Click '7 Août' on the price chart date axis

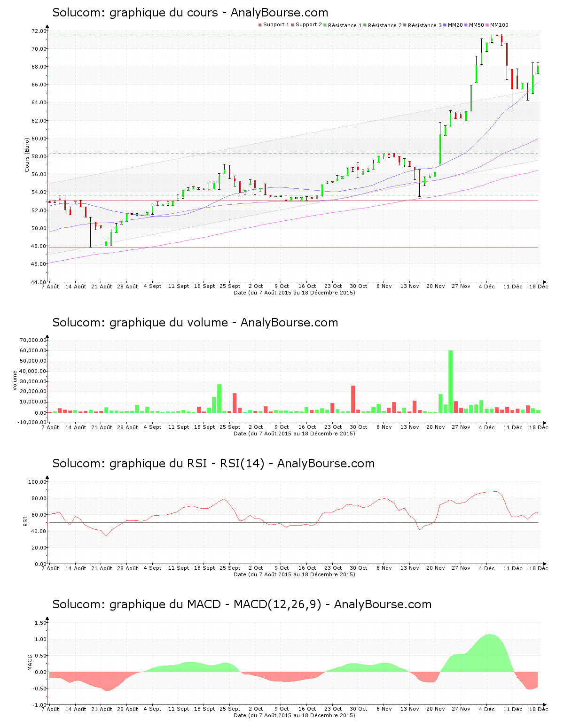point(50,287)
